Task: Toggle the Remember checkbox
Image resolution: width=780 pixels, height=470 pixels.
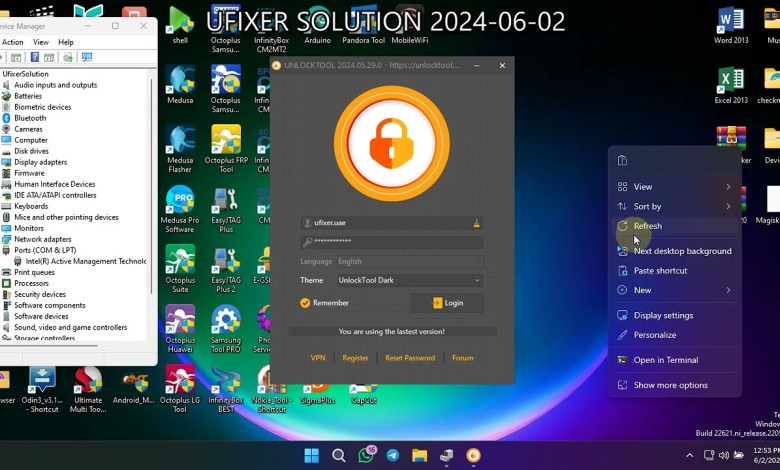Action: click(x=306, y=303)
